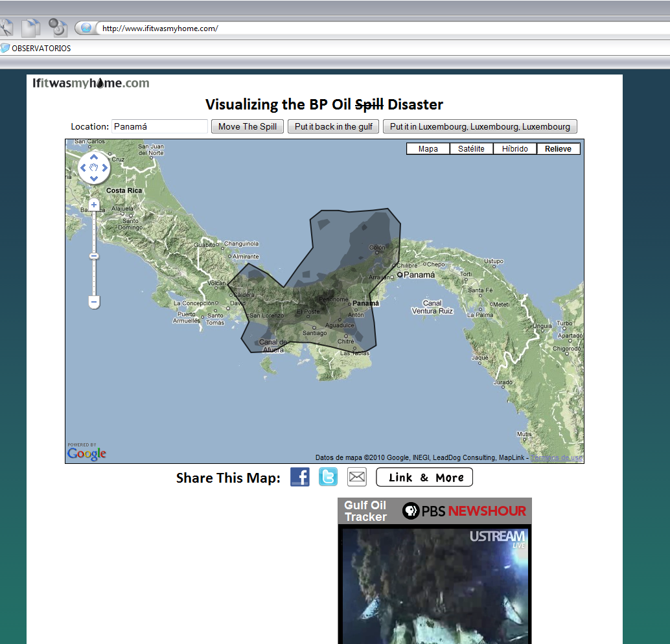
Task: Pan the map down with the arrow
Action: click(x=94, y=179)
